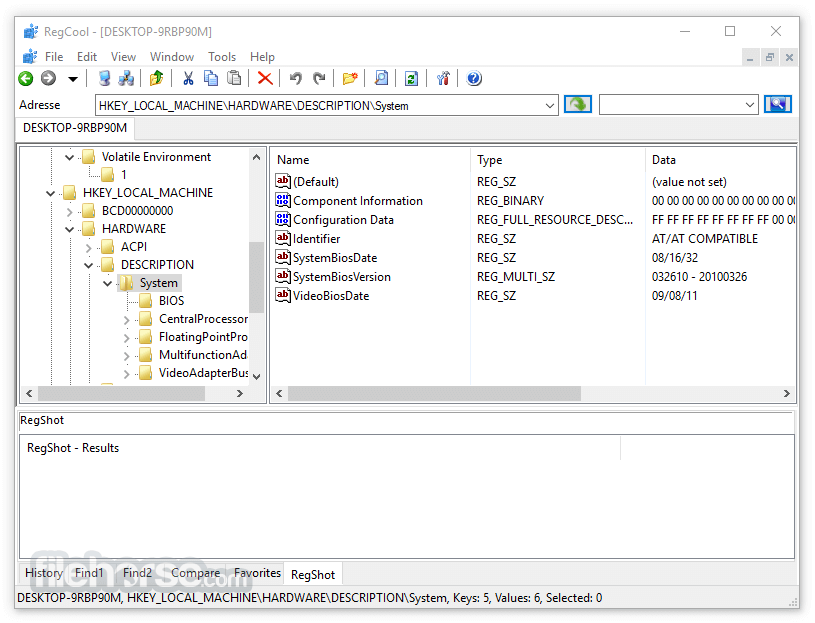
Task: Select the SystemBiosDate value
Action: pyautogui.click(x=335, y=258)
